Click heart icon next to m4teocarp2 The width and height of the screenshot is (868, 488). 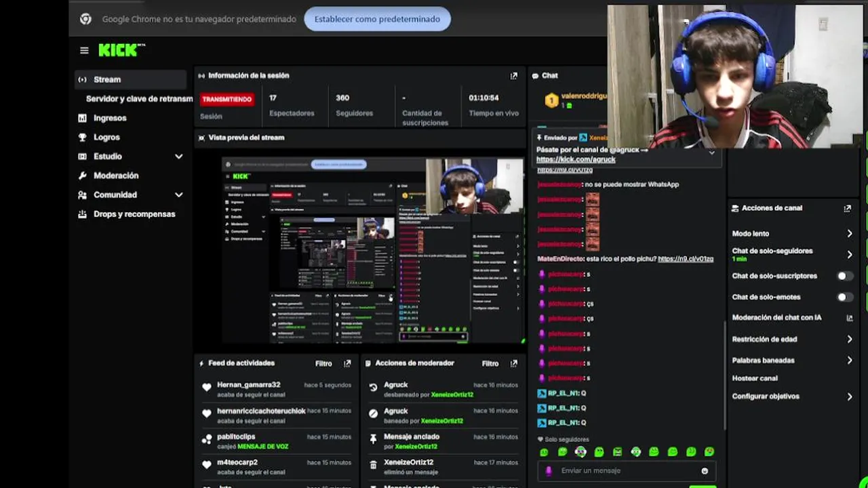click(207, 465)
